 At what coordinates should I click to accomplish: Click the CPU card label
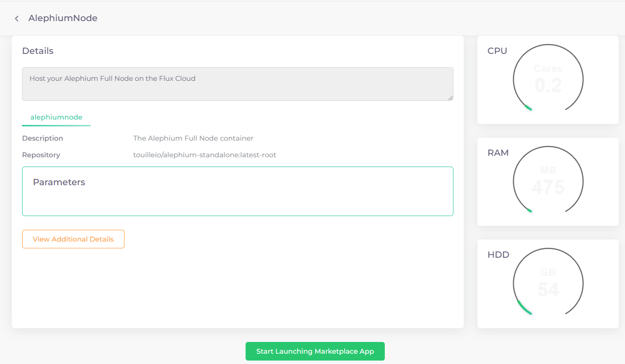click(497, 51)
